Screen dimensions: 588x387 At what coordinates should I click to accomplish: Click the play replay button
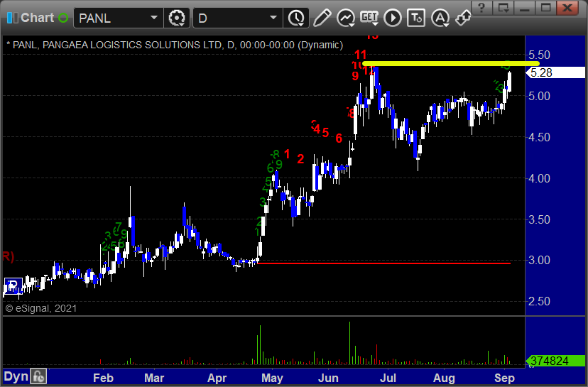(x=393, y=18)
